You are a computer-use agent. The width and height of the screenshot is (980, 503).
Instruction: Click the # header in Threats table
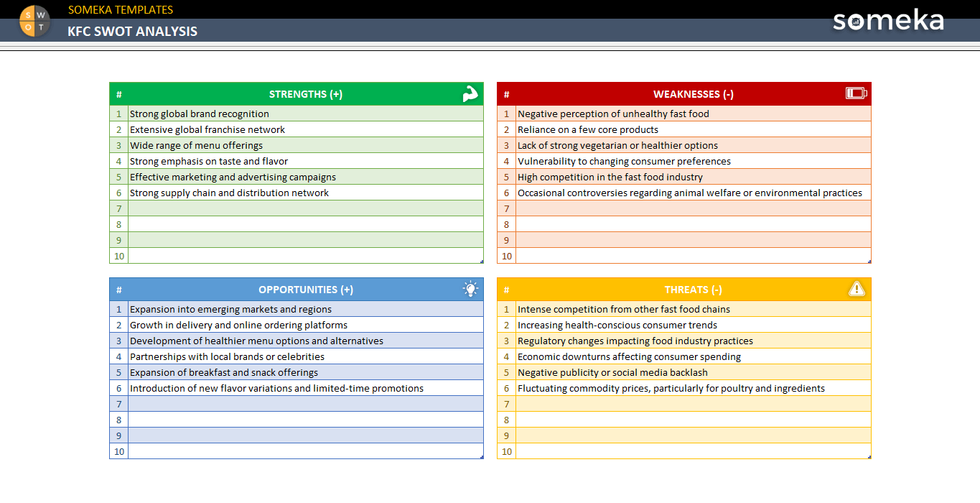(507, 290)
